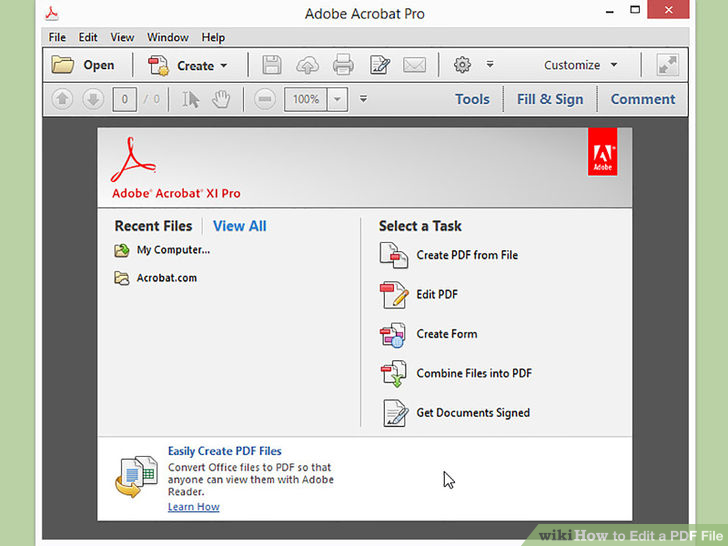Click the Office files conversion icon
Screen dimensions: 728x546
(x=136, y=476)
